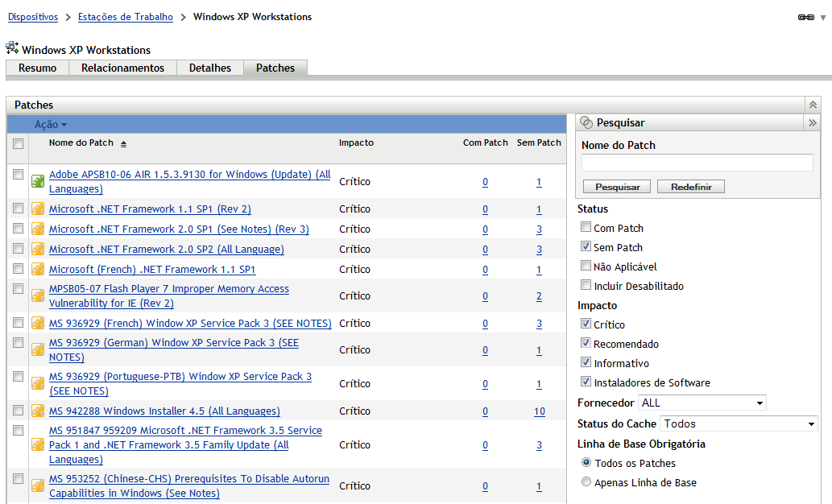Collapse the Patches panel using the double-chevron icon
This screenshot has height=504, width=832.
click(812, 104)
